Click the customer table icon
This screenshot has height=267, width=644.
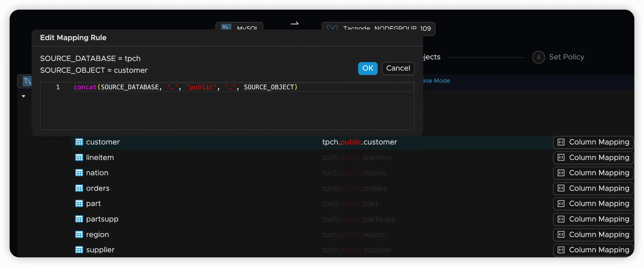(x=79, y=142)
